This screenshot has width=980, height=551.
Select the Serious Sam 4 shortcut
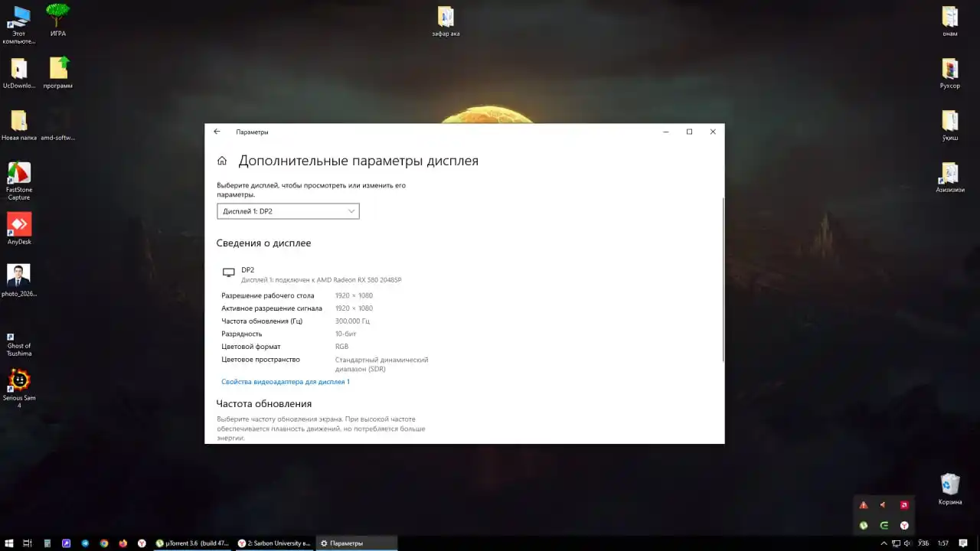coord(19,389)
